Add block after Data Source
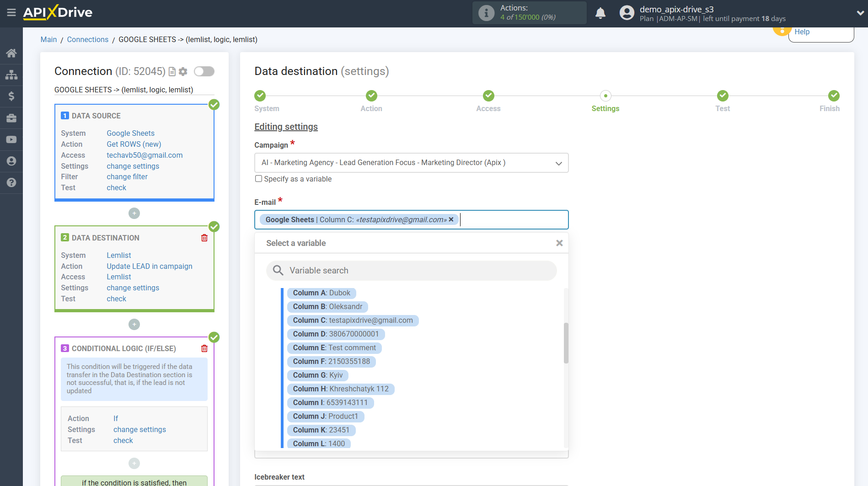 tap(134, 214)
